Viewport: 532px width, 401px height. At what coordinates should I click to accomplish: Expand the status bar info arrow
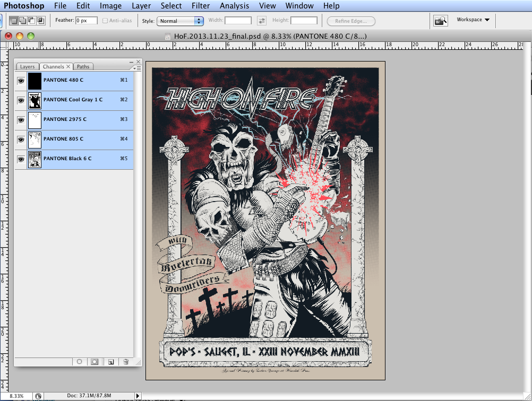138,396
